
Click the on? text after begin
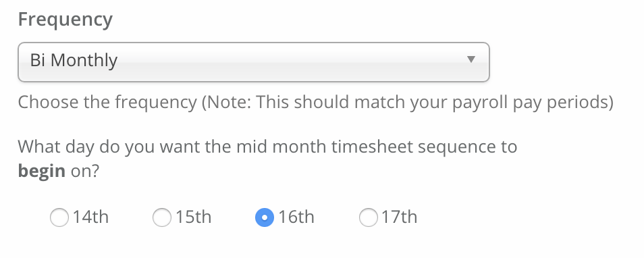click(85, 172)
